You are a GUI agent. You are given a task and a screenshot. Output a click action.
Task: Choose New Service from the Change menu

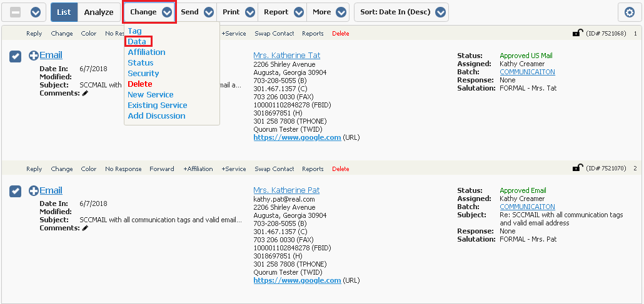[151, 95]
